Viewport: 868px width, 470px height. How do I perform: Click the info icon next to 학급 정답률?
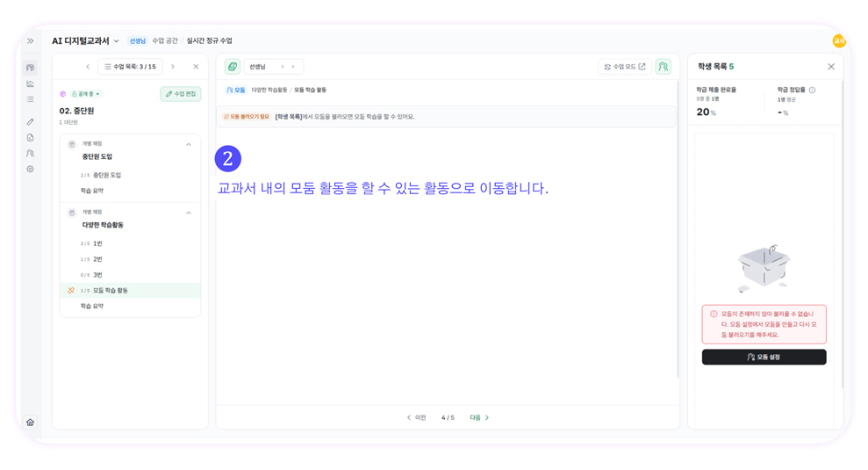(x=812, y=90)
